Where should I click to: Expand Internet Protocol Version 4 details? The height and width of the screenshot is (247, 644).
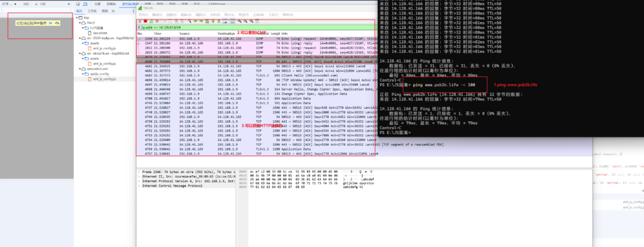139,181
